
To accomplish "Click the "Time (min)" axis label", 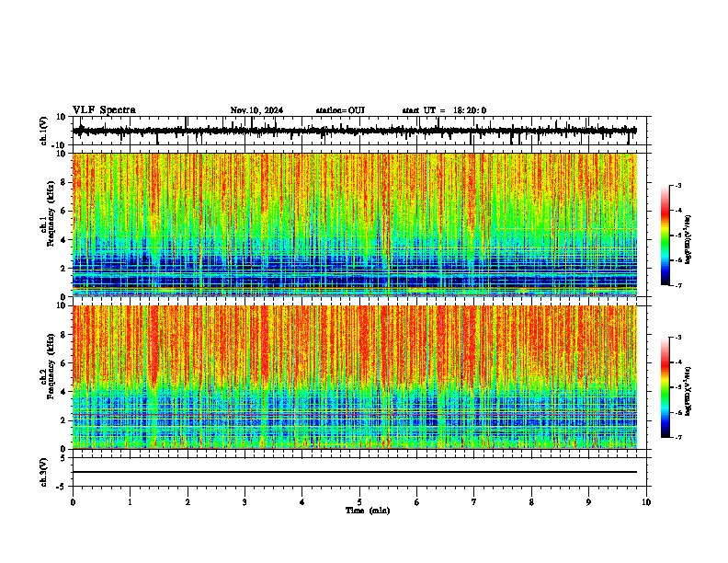I will pyautogui.click(x=368, y=511).
